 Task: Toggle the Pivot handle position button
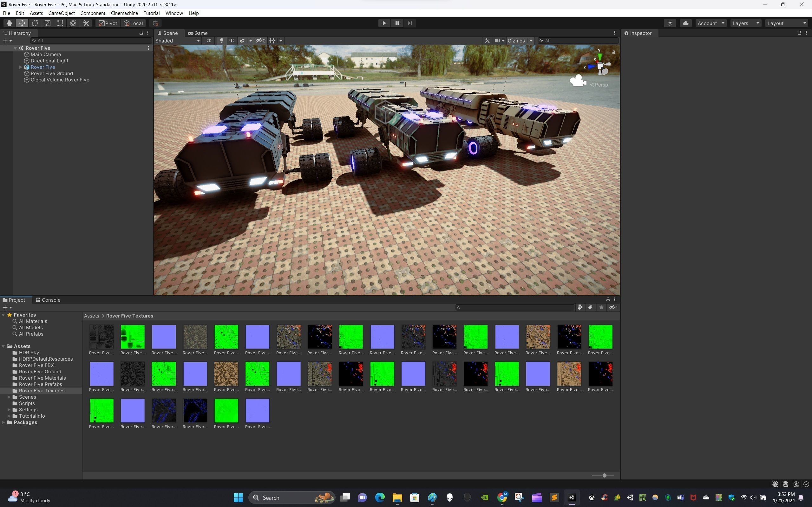(x=108, y=23)
